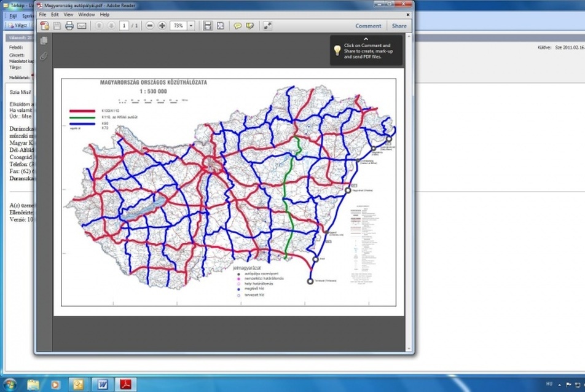Image resolution: width=585 pixels, height=392 pixels.
Task: Zoom out with the minus button
Action: pos(149,26)
